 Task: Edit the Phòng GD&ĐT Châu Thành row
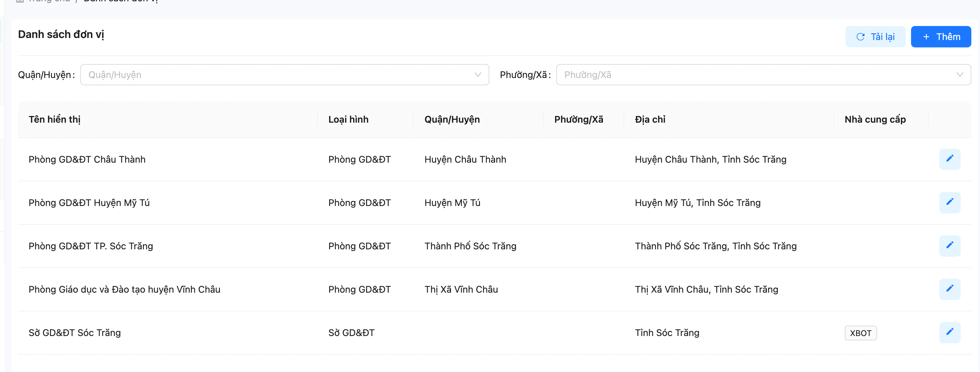tap(950, 159)
